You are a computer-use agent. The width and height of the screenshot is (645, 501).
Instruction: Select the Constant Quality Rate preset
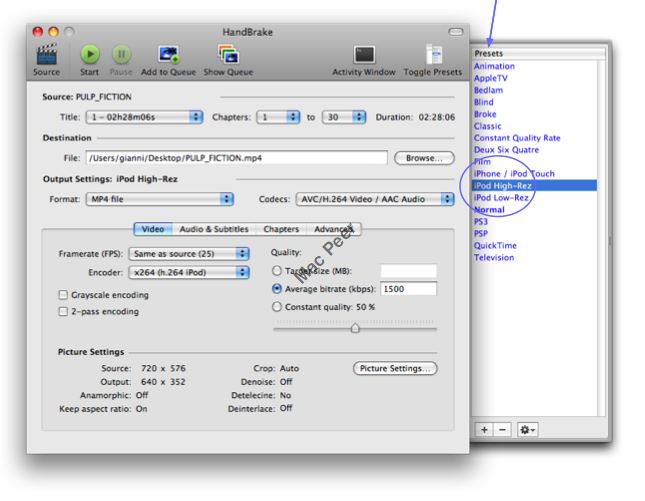click(x=517, y=138)
